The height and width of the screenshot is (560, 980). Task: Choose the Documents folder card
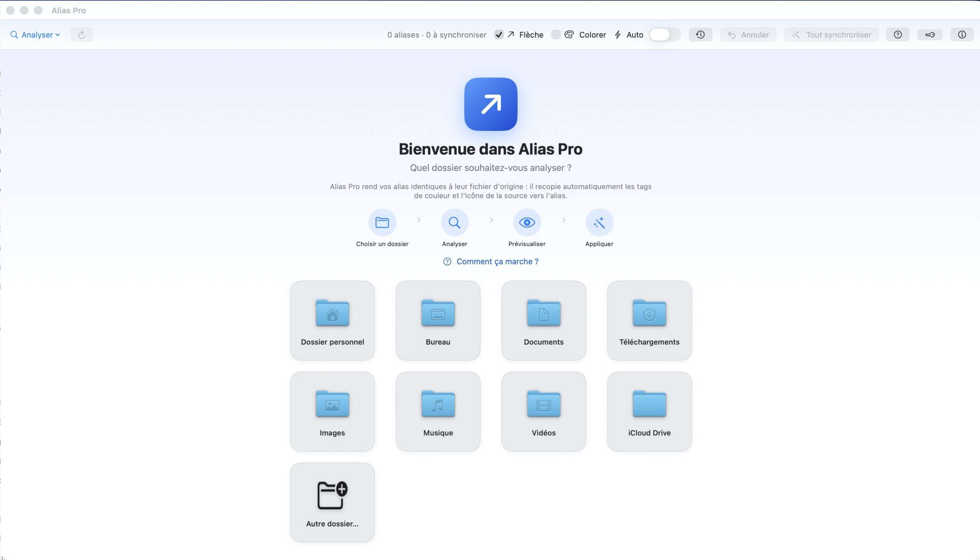pos(544,320)
